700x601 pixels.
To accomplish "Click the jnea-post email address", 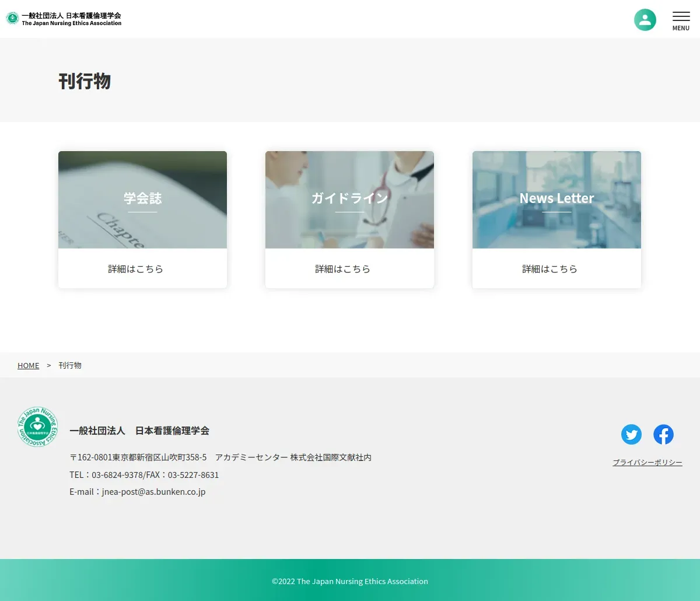I will click(153, 492).
